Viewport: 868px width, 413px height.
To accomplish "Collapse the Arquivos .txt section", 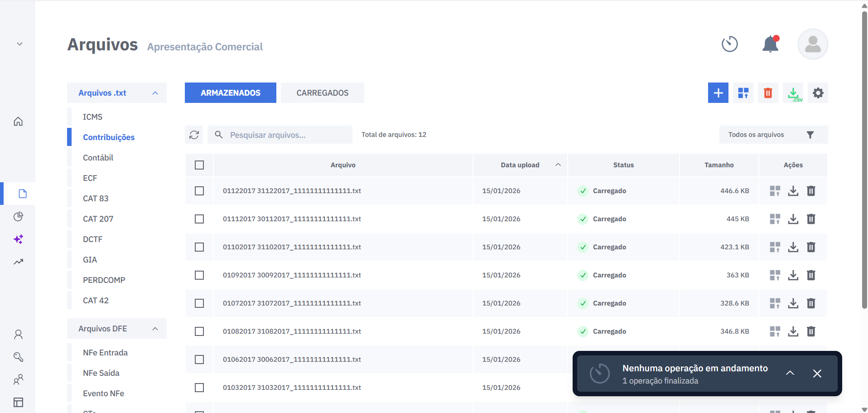I will tap(155, 93).
